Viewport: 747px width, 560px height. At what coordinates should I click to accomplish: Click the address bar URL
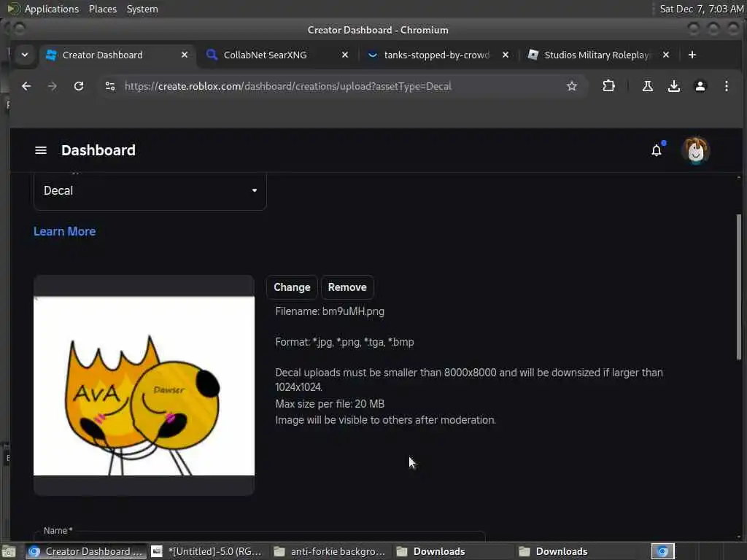pyautogui.click(x=288, y=86)
